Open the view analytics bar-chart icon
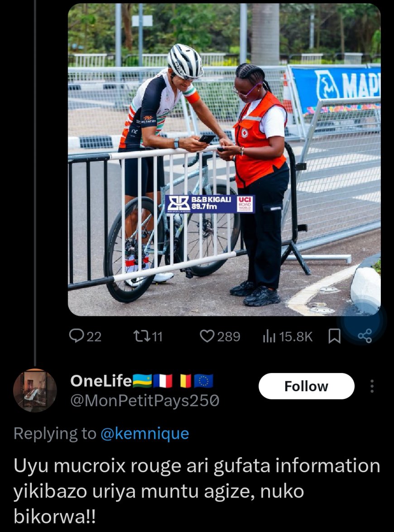 (x=269, y=336)
